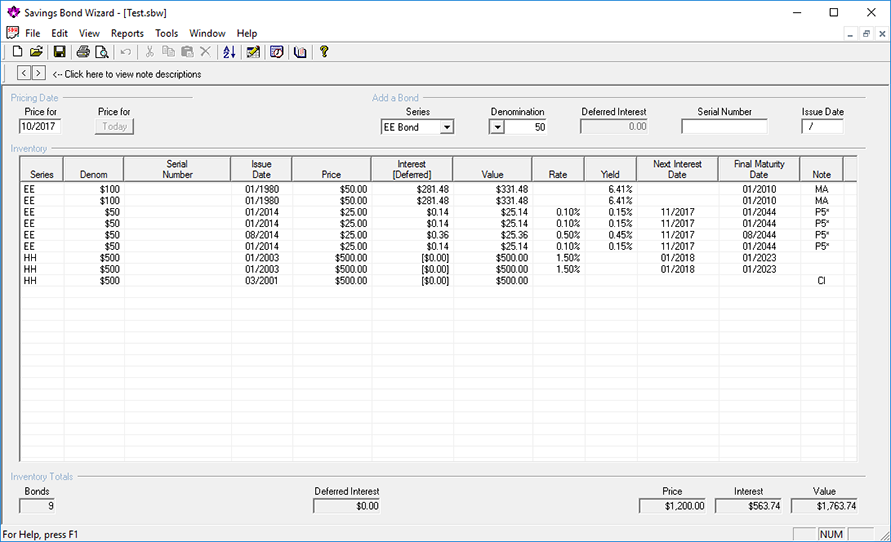Click the 0.50% rate cell
The width and height of the screenshot is (891, 542).
point(559,235)
